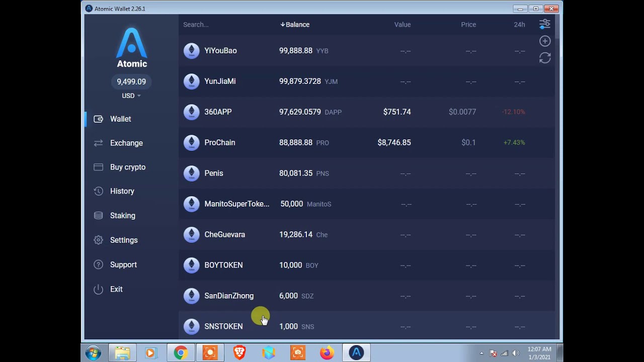Expand the USD currency dropdown
644x362 pixels.
click(131, 96)
